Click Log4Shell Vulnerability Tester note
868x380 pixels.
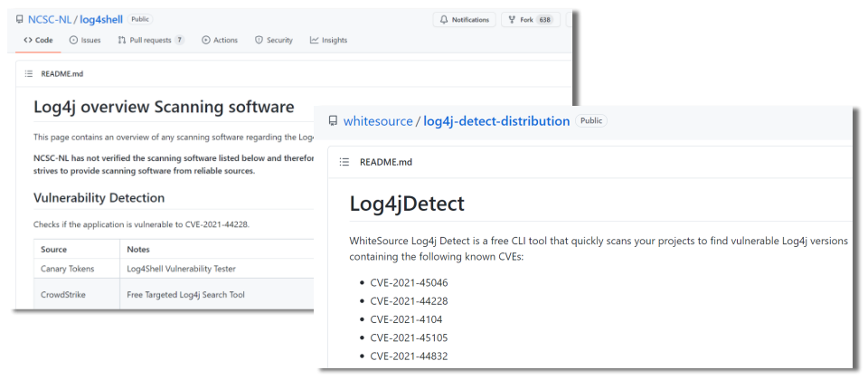pos(182,269)
